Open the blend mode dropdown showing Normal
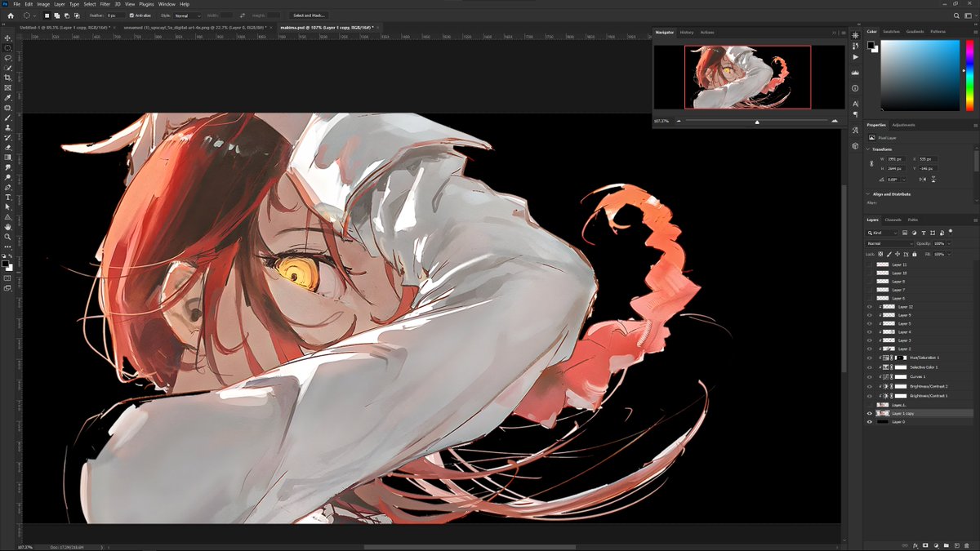The height and width of the screenshot is (551, 980). 888,243
